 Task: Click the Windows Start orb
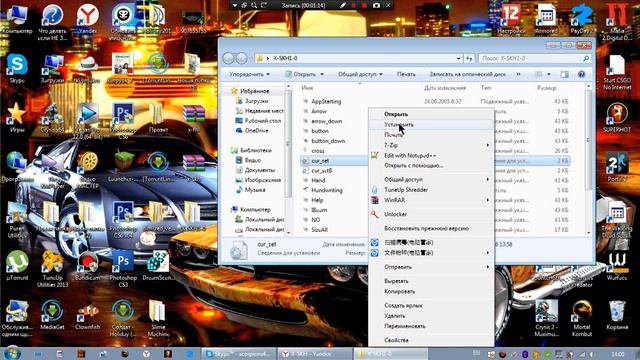pyautogui.click(x=12, y=353)
